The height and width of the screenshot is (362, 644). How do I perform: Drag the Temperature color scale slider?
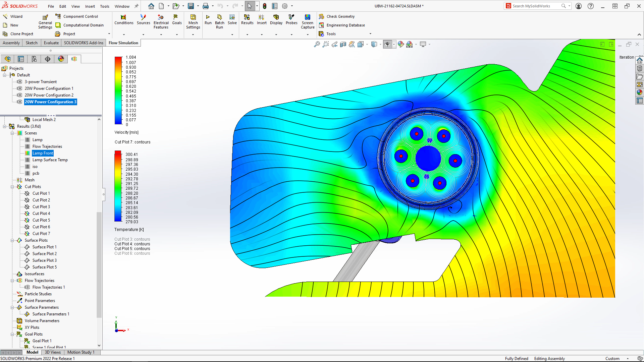117,154
